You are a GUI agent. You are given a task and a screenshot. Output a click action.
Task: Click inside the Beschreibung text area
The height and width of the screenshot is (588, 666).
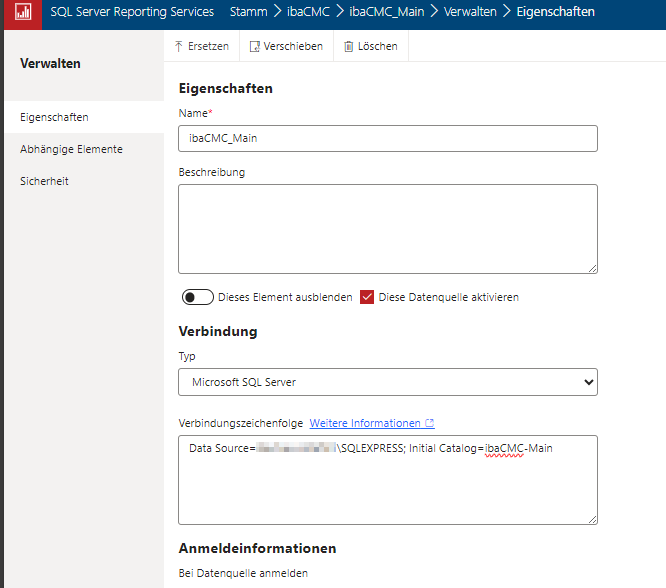pos(388,228)
